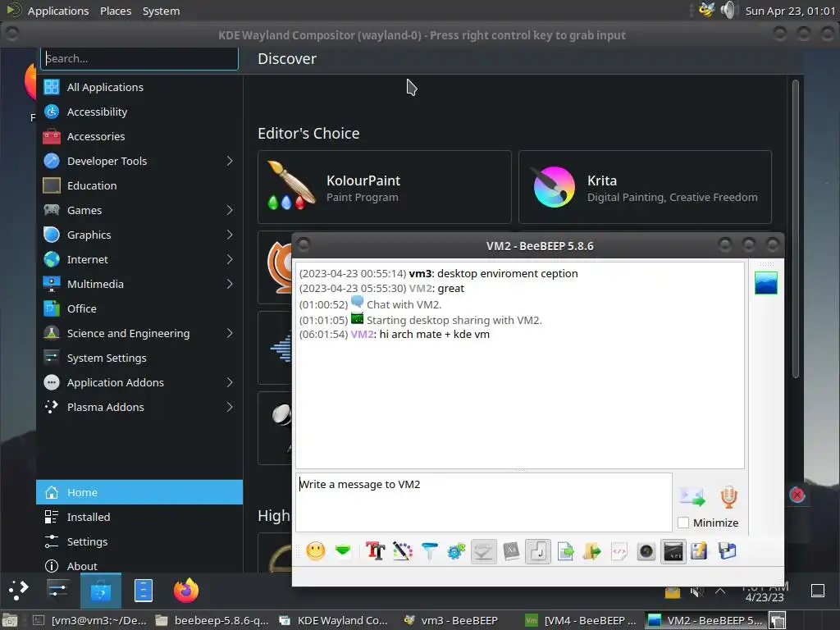840x630 pixels.
Task: Open the Installed page in Discover
Action: (139, 517)
